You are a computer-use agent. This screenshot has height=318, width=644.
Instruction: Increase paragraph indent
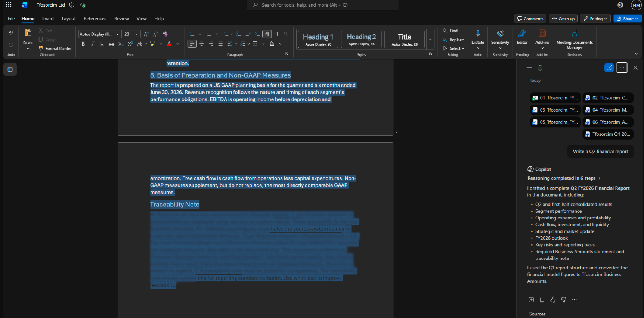pyautogui.click(x=257, y=34)
